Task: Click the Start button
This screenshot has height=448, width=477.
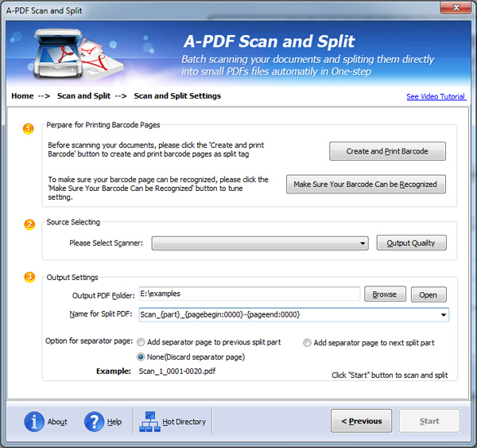Action: tap(429, 421)
